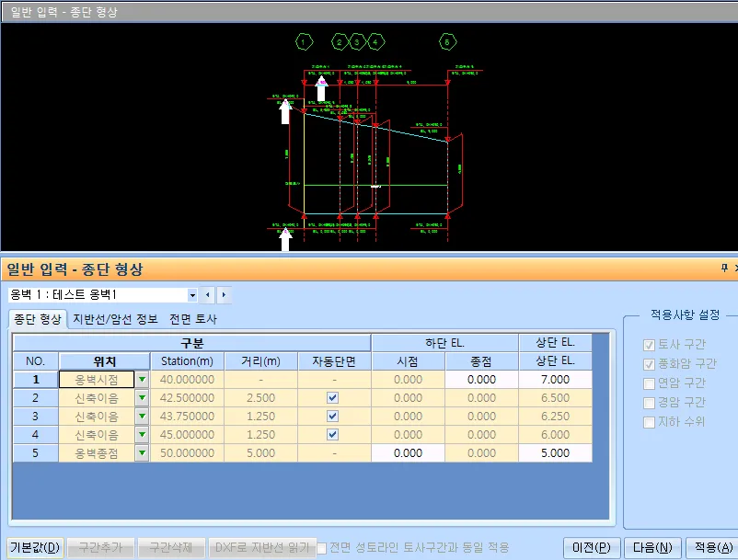The image size is (738, 560).
Task: Click the 거리(m) column header
Action: point(260,361)
